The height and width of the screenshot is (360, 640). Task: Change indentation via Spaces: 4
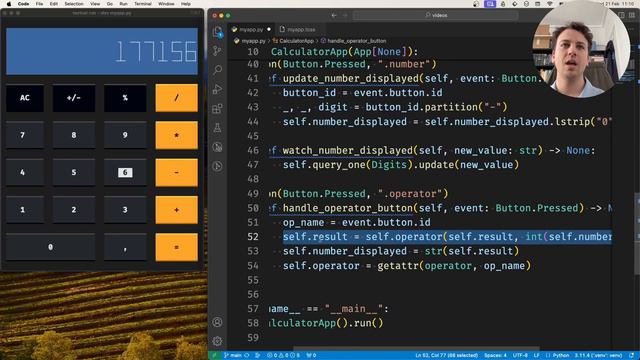point(496,356)
